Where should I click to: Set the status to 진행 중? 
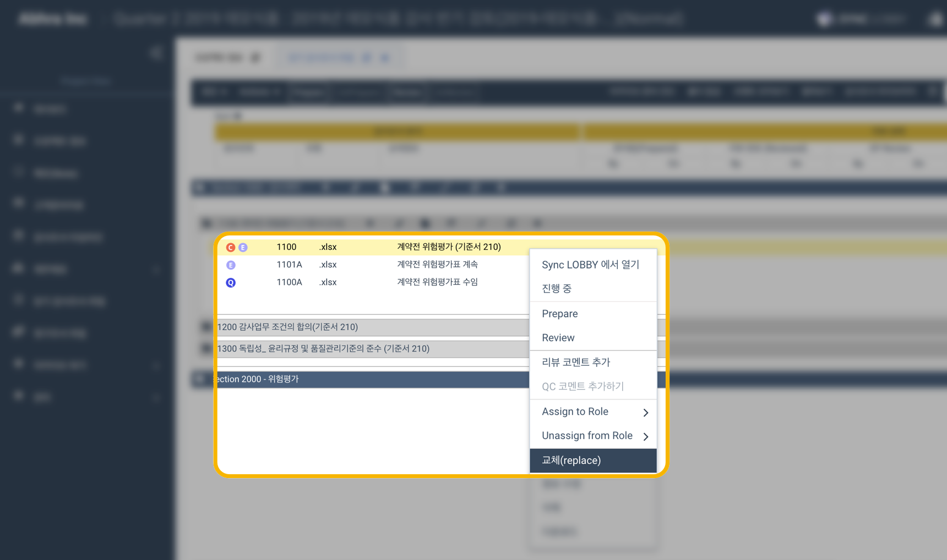557,288
